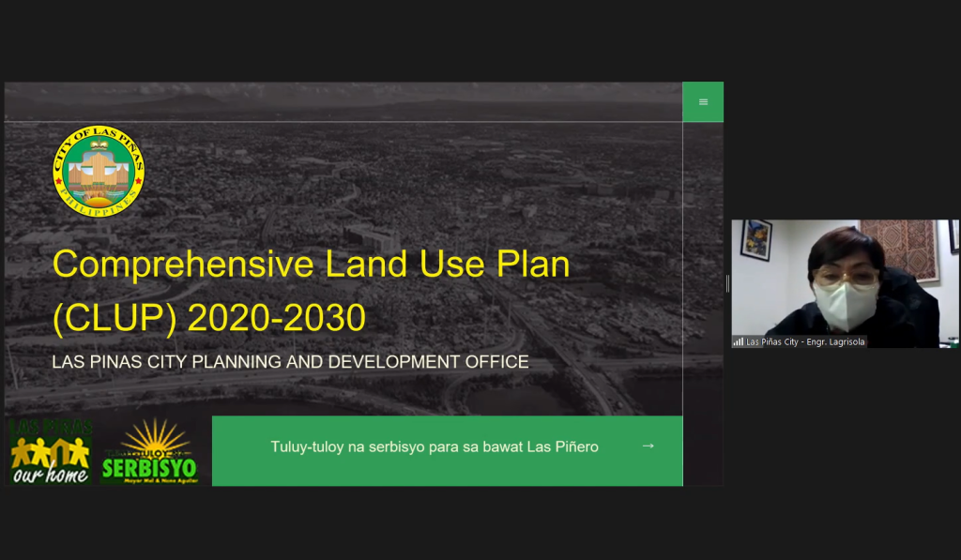Image resolution: width=961 pixels, height=560 pixels.
Task: Click the City of Las Piñas seal
Action: point(99,172)
